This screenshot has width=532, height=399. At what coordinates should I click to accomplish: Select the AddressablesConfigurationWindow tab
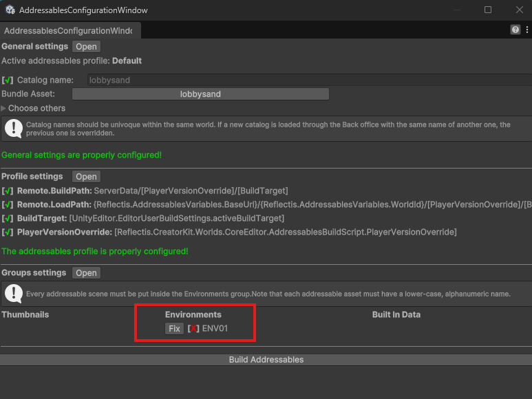tap(70, 30)
